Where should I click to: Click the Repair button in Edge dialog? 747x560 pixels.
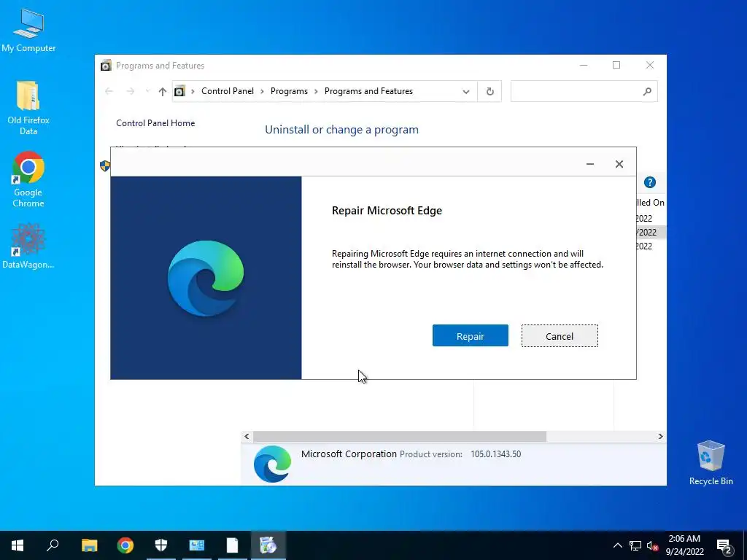click(471, 335)
